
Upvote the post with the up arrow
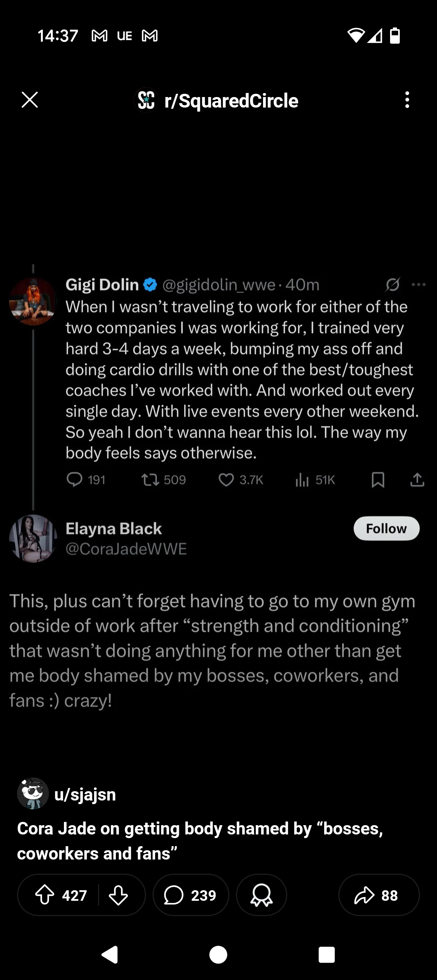[x=45, y=895]
